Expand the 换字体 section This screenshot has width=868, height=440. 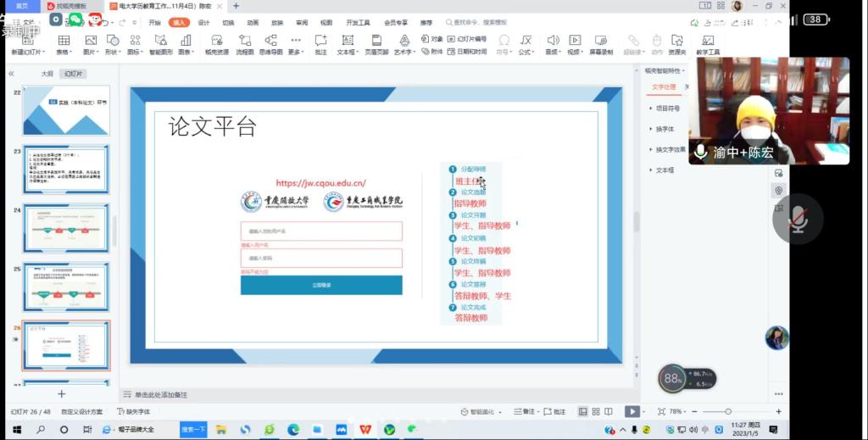pyautogui.click(x=665, y=129)
